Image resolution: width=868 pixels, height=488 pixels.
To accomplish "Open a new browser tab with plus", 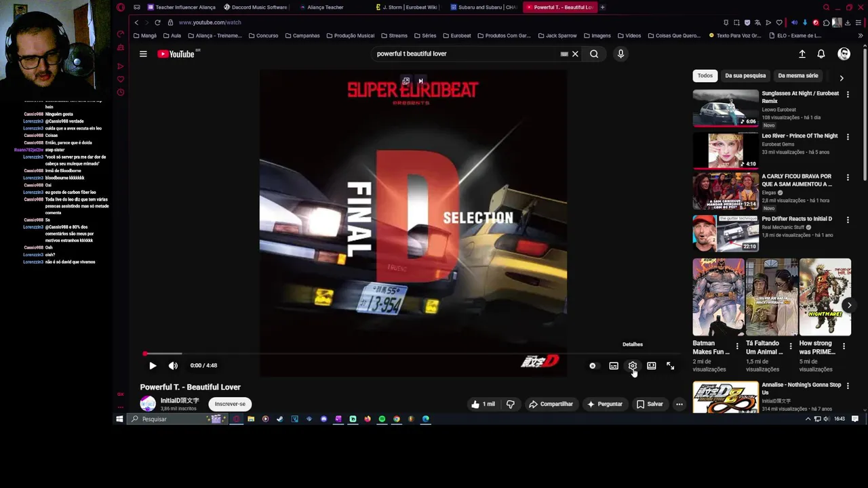I will (x=602, y=7).
